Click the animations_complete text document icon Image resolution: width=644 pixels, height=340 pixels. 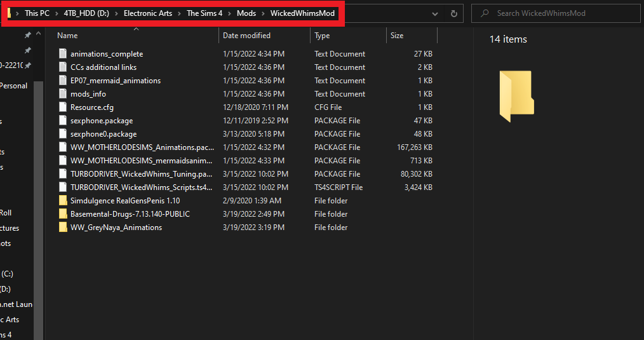click(x=63, y=53)
